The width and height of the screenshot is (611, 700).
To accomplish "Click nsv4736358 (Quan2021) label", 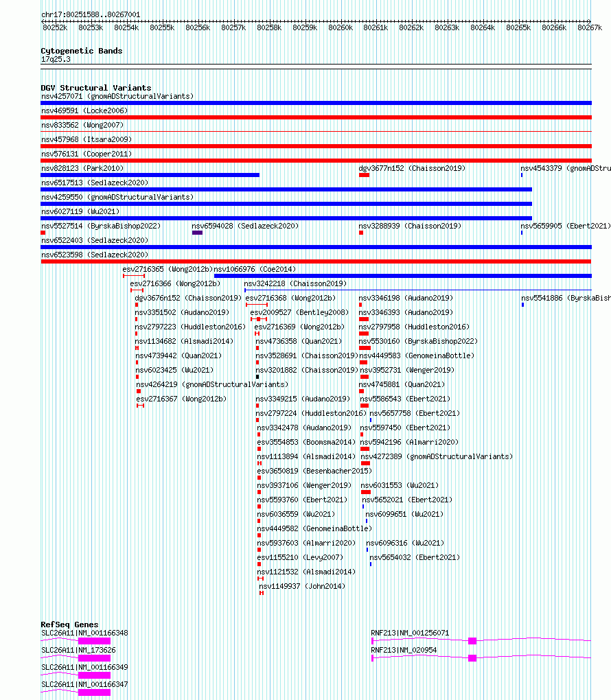I will [299, 341].
